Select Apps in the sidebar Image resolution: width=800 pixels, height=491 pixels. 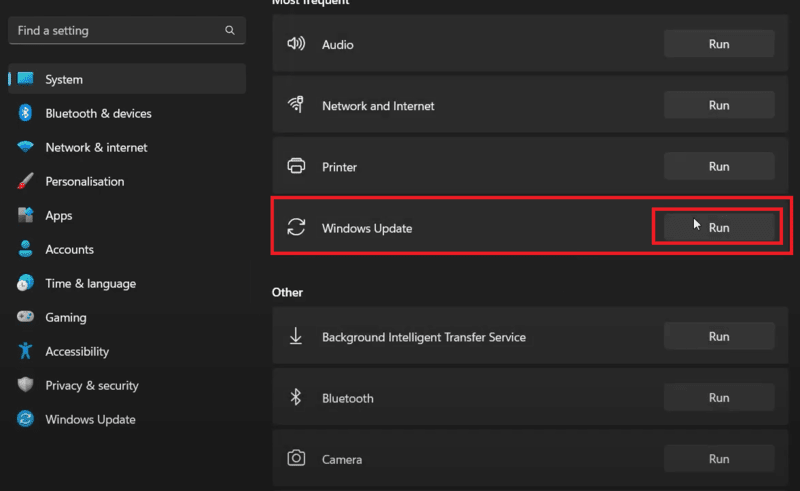tap(127, 215)
